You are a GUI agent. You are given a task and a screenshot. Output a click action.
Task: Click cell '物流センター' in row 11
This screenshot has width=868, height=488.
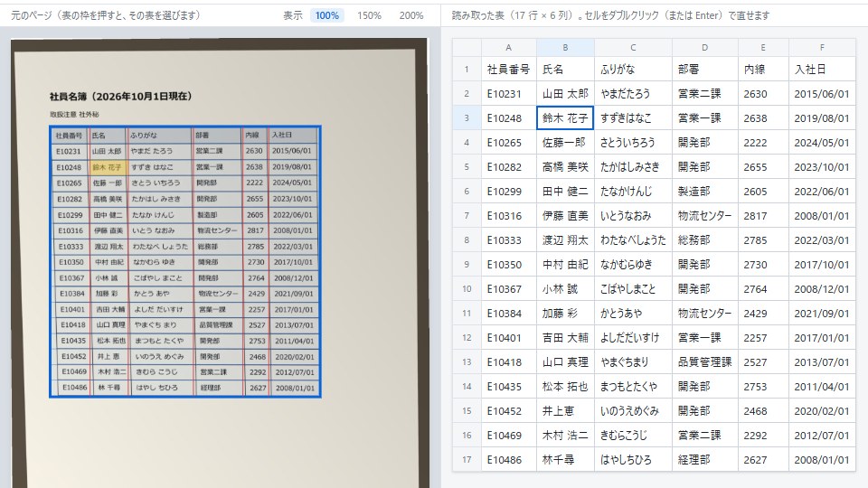tap(704, 314)
